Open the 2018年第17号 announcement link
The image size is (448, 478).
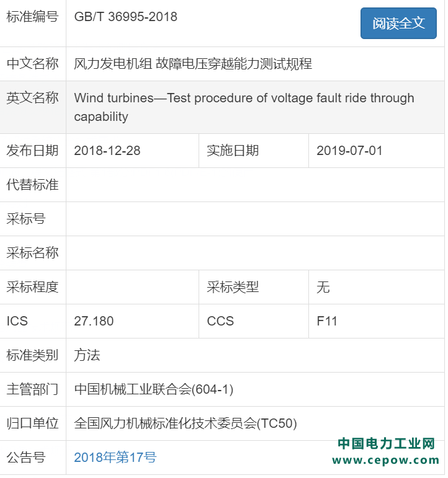(x=115, y=458)
